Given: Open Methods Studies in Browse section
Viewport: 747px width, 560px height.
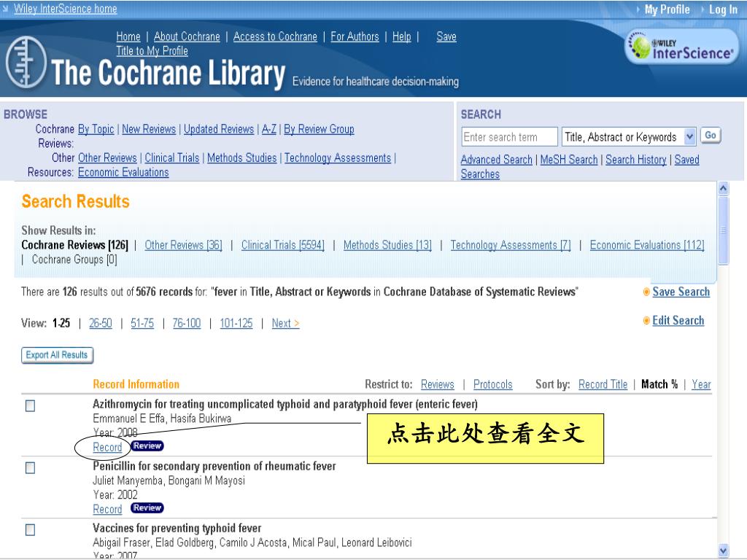Looking at the screenshot, I should click(241, 157).
